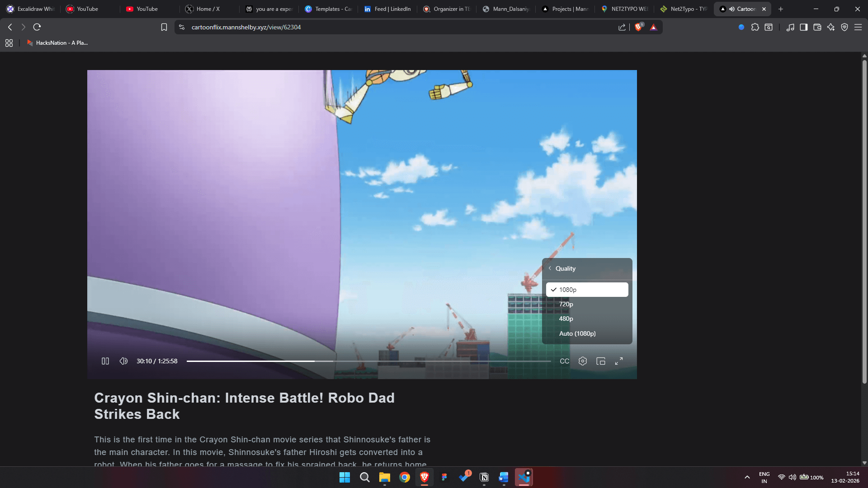This screenshot has height=488, width=868.
Task: Click the browser forward arrow
Action: 24,27
